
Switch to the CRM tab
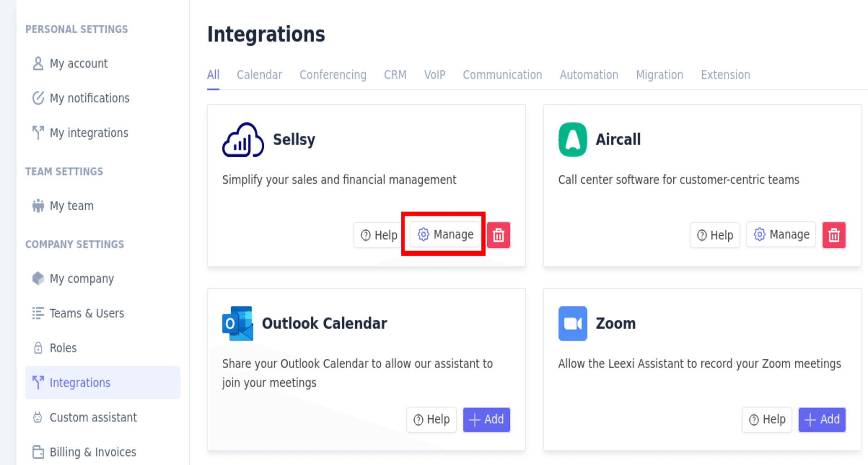(x=395, y=75)
